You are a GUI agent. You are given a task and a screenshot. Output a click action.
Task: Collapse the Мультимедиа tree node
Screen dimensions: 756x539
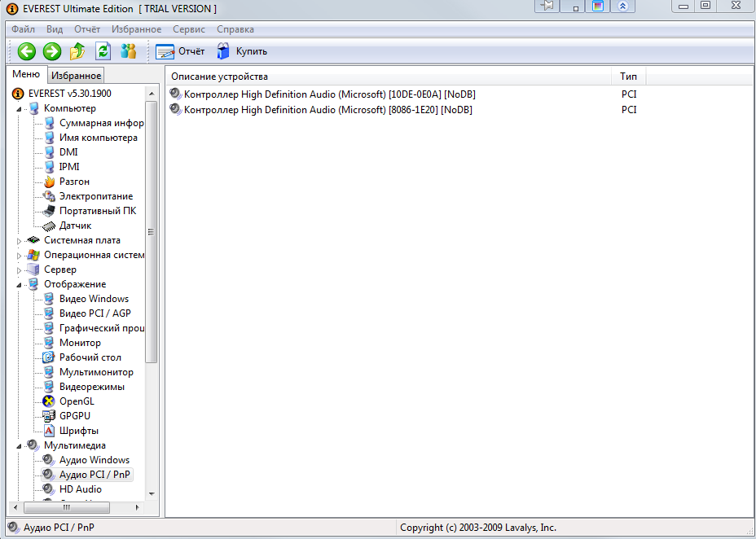pyautogui.click(x=19, y=446)
